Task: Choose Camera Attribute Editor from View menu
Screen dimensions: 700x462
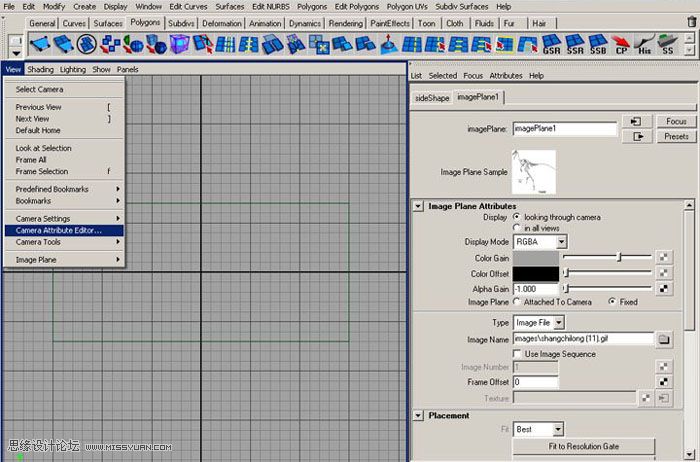Action: pos(66,230)
